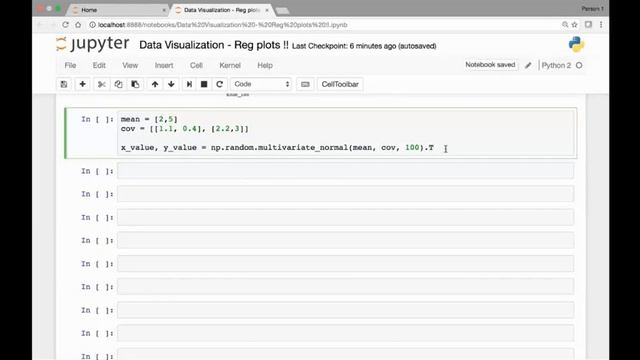Viewport: 640px width, 360px height.
Task: Close the Home browser tab
Action: [164, 10]
